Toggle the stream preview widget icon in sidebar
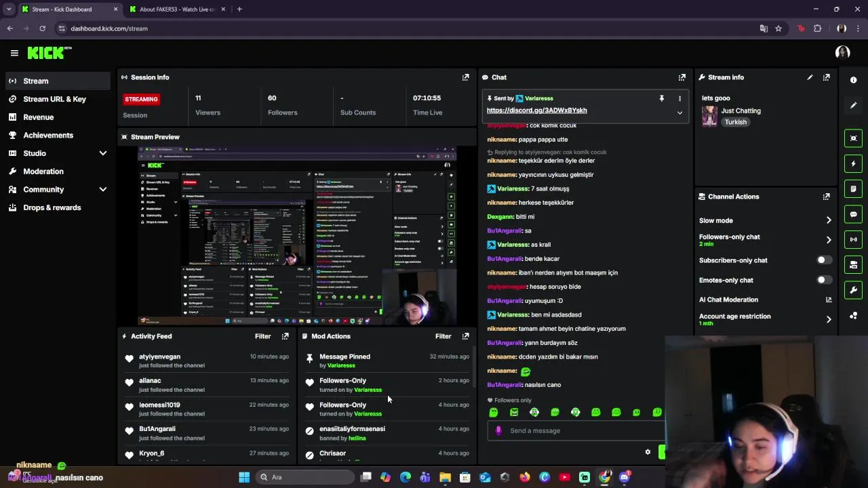 click(x=853, y=138)
